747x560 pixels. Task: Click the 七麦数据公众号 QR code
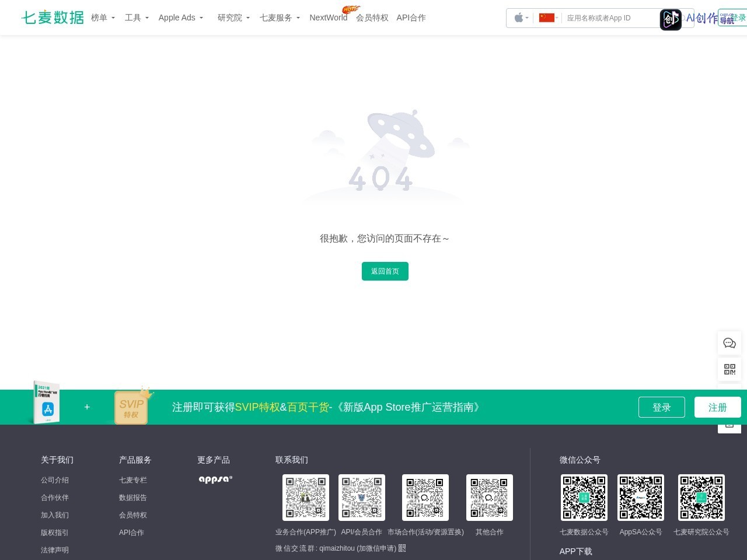click(584, 498)
